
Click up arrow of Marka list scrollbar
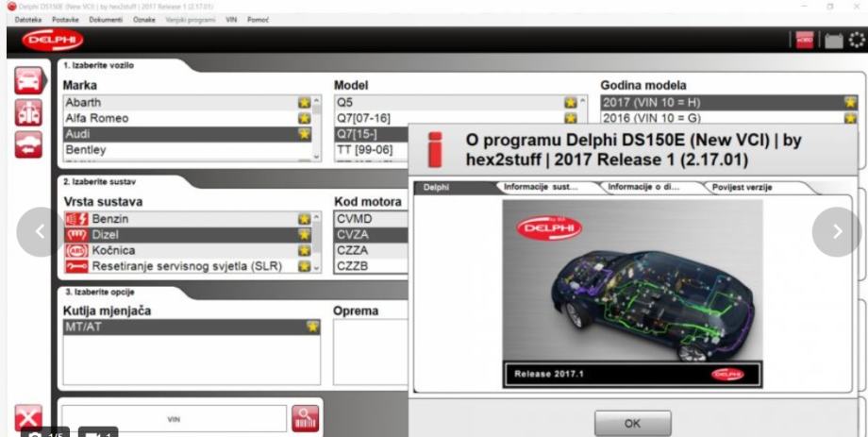pyautogui.click(x=317, y=101)
